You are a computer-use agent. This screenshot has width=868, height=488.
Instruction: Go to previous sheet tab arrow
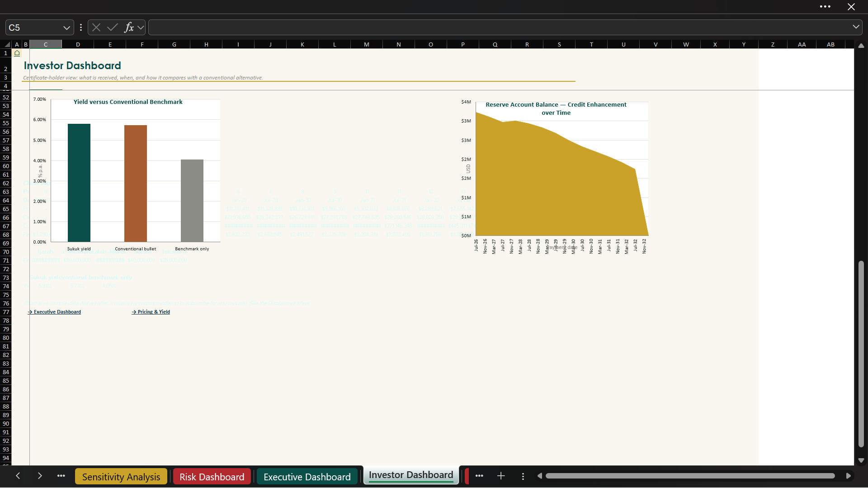click(x=18, y=476)
